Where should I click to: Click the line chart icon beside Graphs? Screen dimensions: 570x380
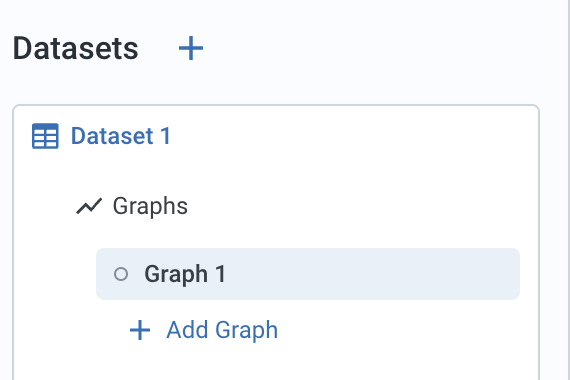[x=89, y=206]
